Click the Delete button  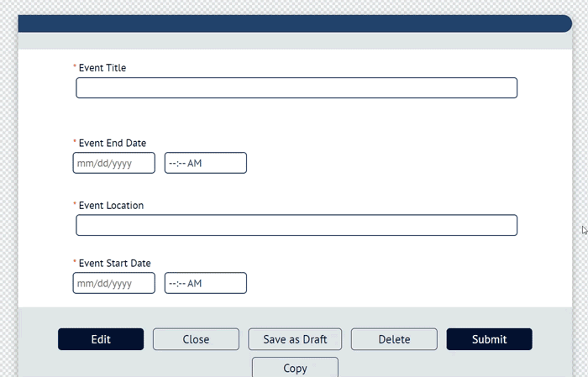394,339
